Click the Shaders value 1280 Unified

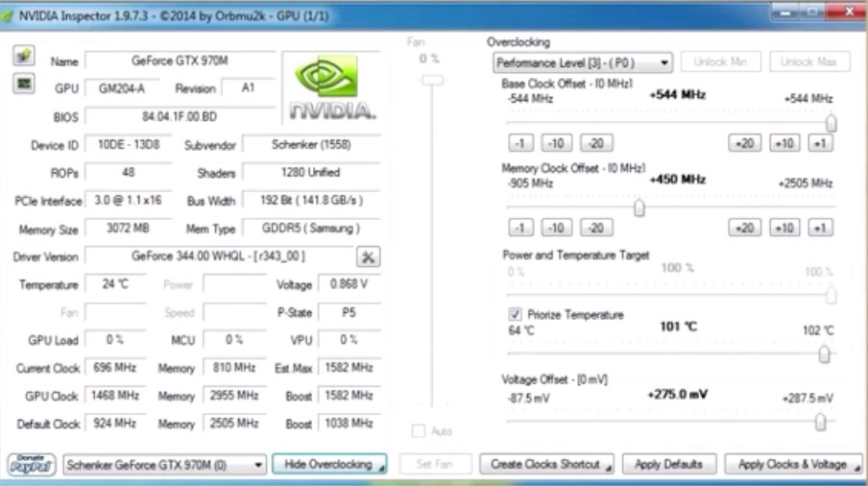click(x=311, y=172)
